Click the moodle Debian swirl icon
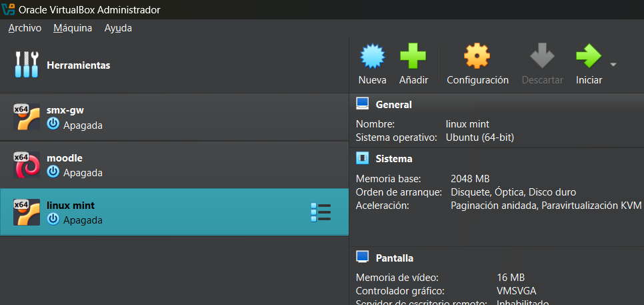Viewport: 644px width, 305px height. click(x=27, y=165)
